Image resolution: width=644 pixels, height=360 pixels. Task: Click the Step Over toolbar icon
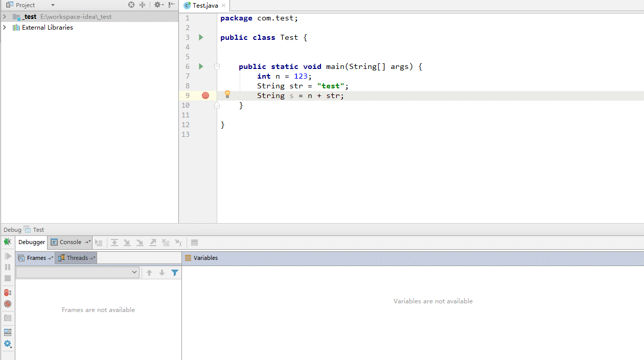[114, 243]
